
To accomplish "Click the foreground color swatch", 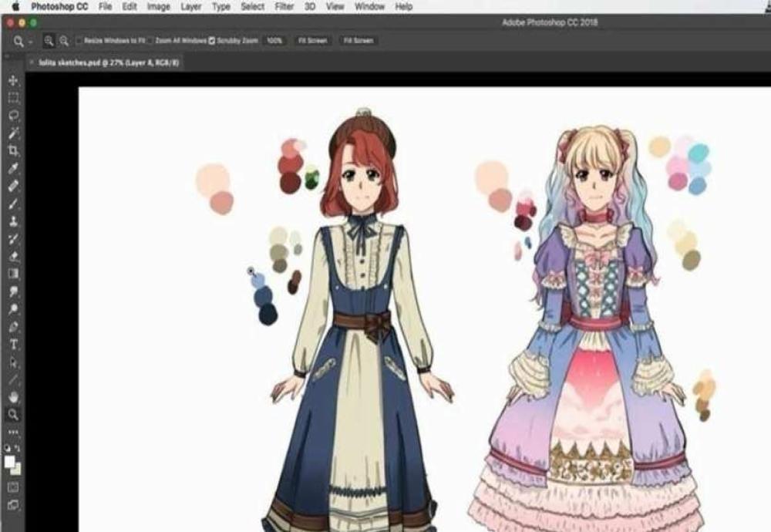I will click(x=10, y=461).
